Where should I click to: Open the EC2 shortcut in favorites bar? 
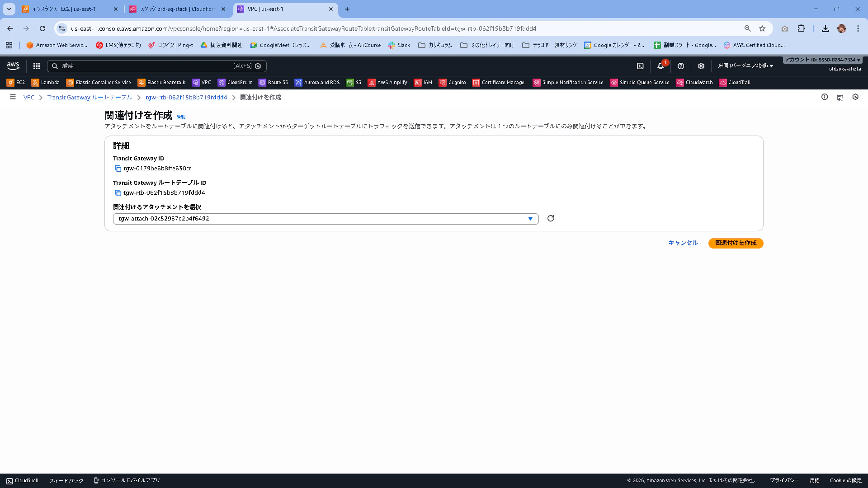(x=16, y=83)
